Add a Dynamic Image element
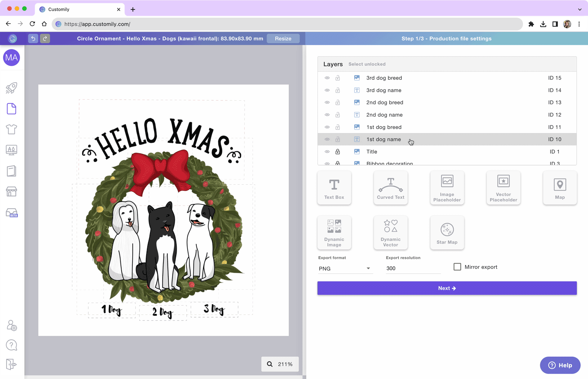This screenshot has width=588, height=379. 334,233
